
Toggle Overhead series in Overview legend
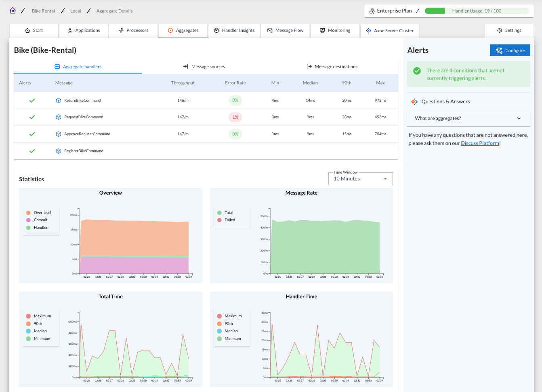39,213
